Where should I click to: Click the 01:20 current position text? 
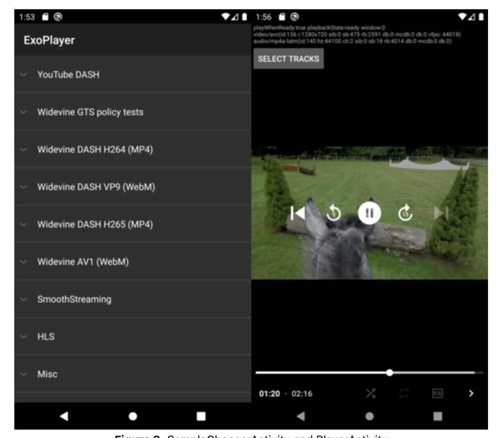(269, 394)
